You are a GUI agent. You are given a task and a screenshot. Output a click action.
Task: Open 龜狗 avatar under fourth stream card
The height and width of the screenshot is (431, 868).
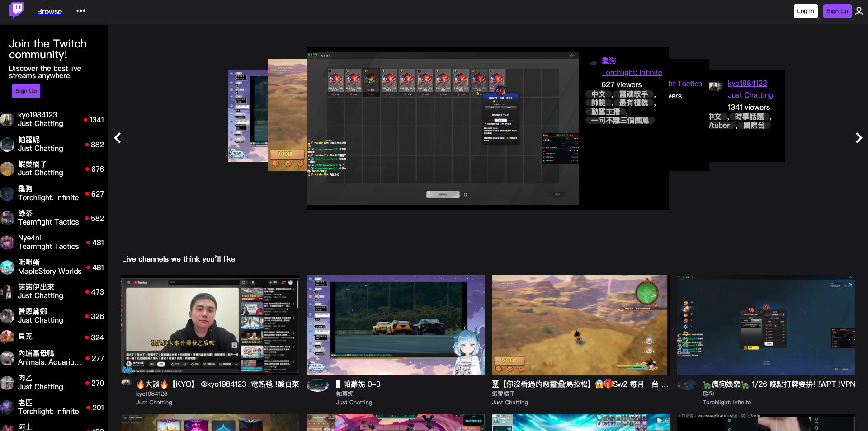tap(687, 385)
